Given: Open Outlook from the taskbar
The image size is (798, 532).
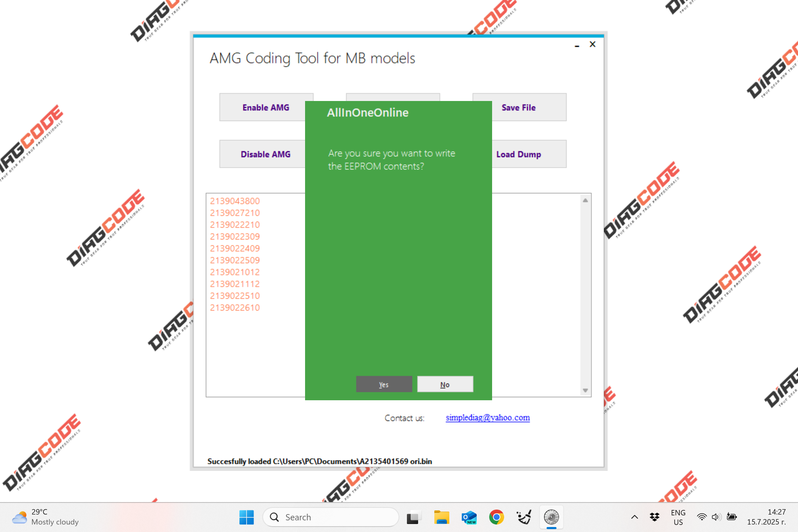Looking at the screenshot, I should (469, 517).
